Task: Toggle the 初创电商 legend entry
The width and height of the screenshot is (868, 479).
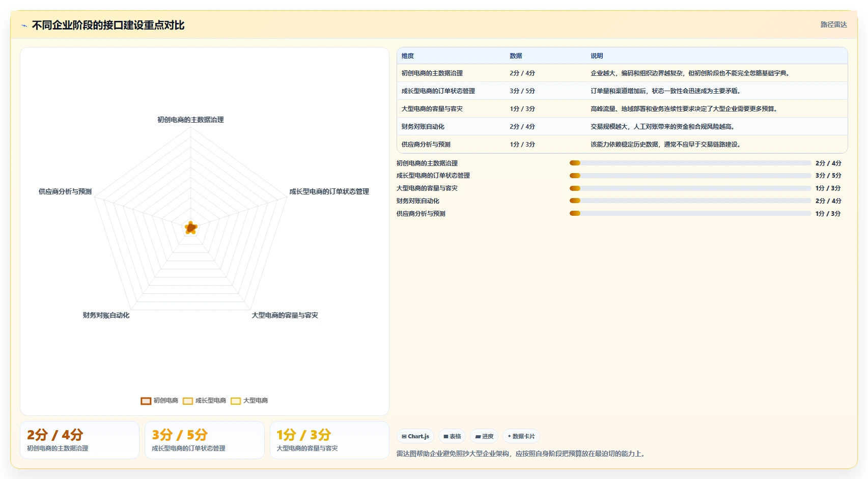Action: pos(159,401)
